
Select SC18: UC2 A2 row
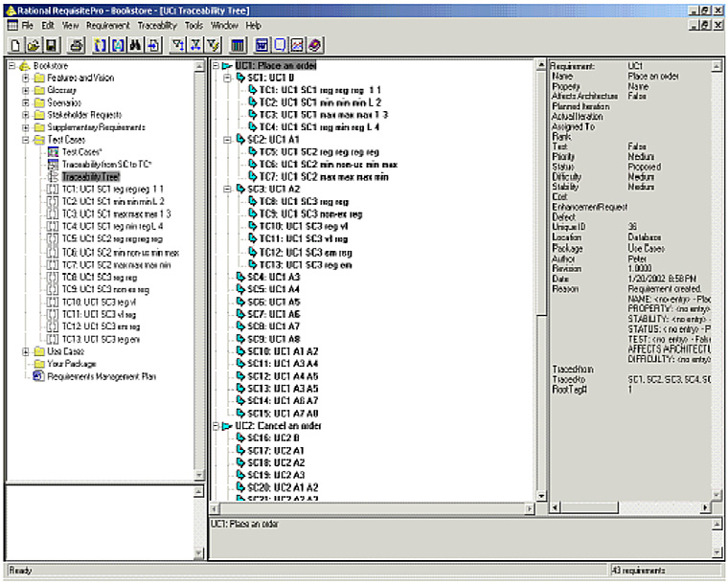(x=276, y=462)
